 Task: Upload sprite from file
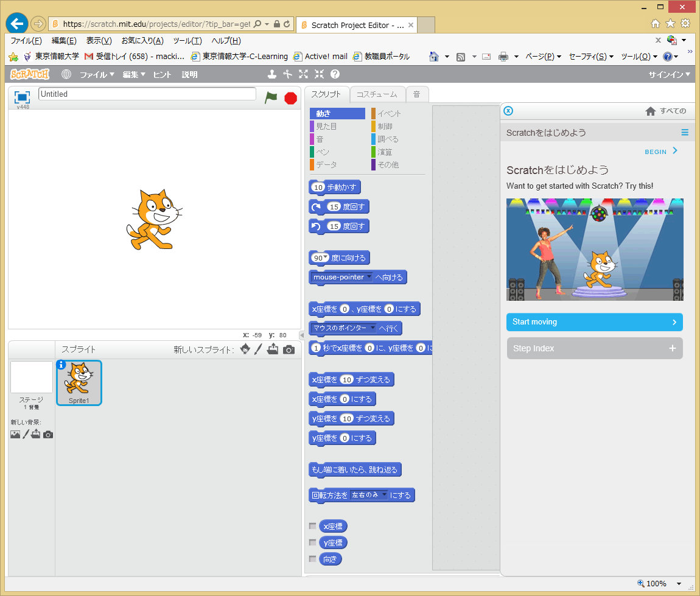tap(273, 349)
